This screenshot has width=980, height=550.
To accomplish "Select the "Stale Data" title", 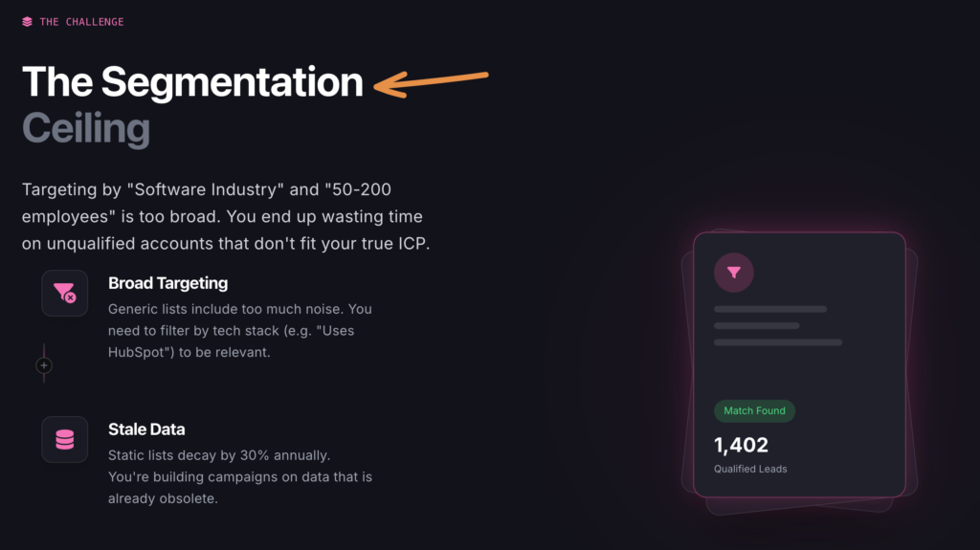I will coord(146,429).
